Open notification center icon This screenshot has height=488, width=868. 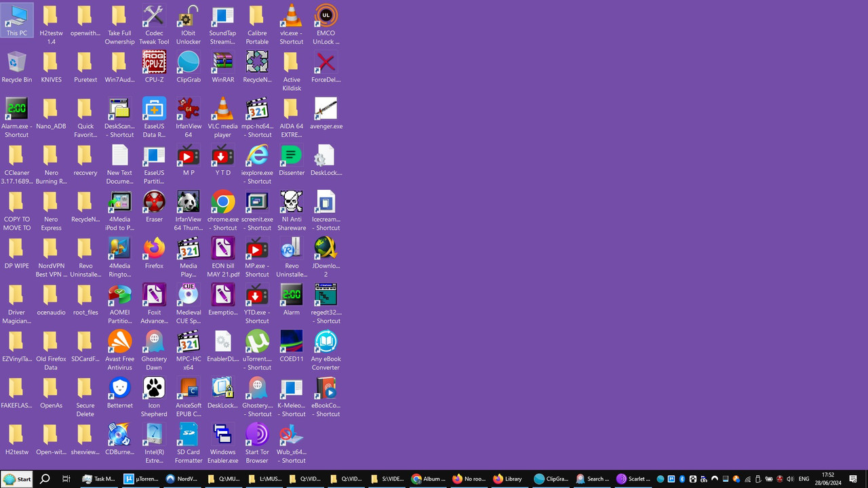[853, 479]
